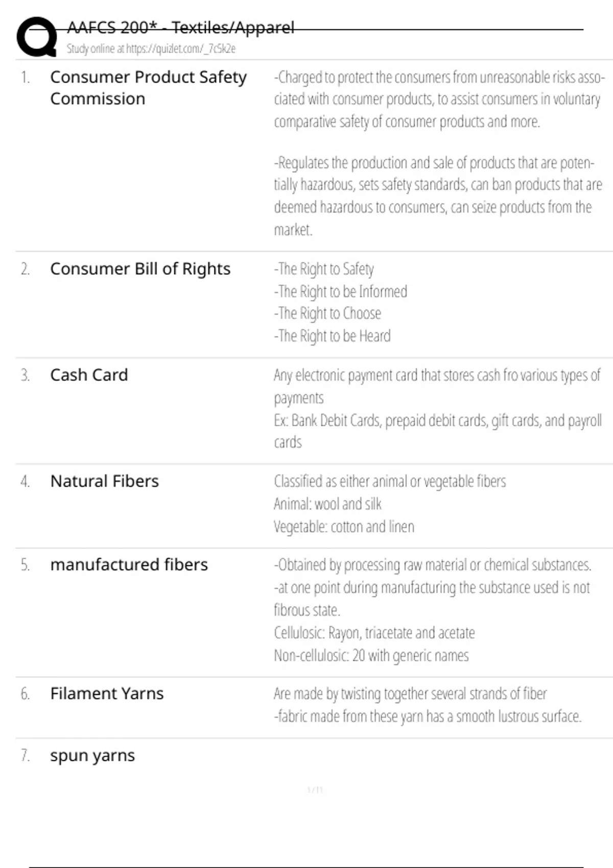
Task: Open the quizlet.com study link
Action: click(181, 49)
